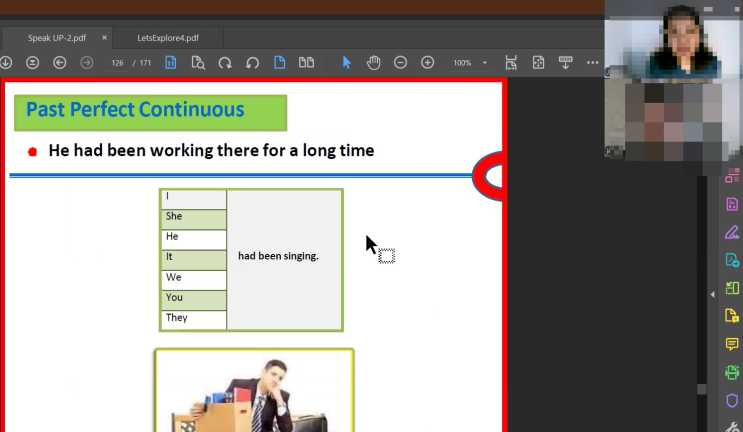Switch to single page view
This screenshot has height=432, width=743.
[x=280, y=63]
